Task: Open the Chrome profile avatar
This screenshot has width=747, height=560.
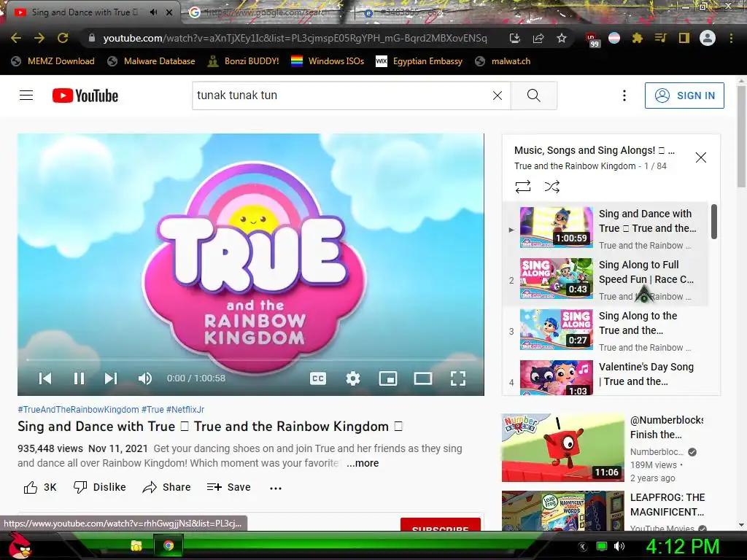Action: click(708, 38)
